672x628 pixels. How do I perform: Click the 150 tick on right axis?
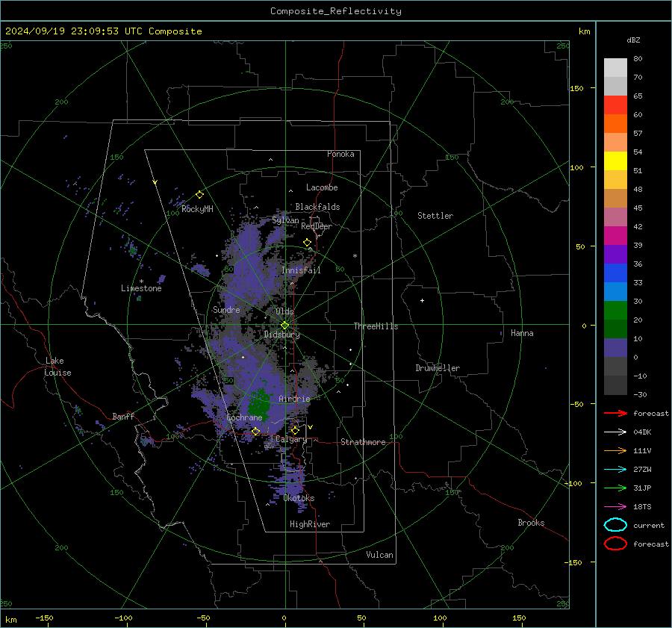point(577,88)
